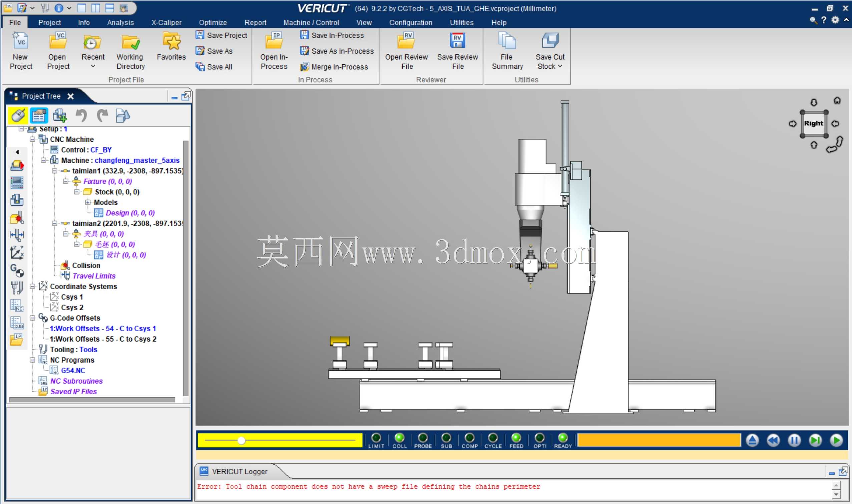Image resolution: width=852 pixels, height=504 pixels.
Task: Click the Rewind NC program button
Action: coord(773,441)
